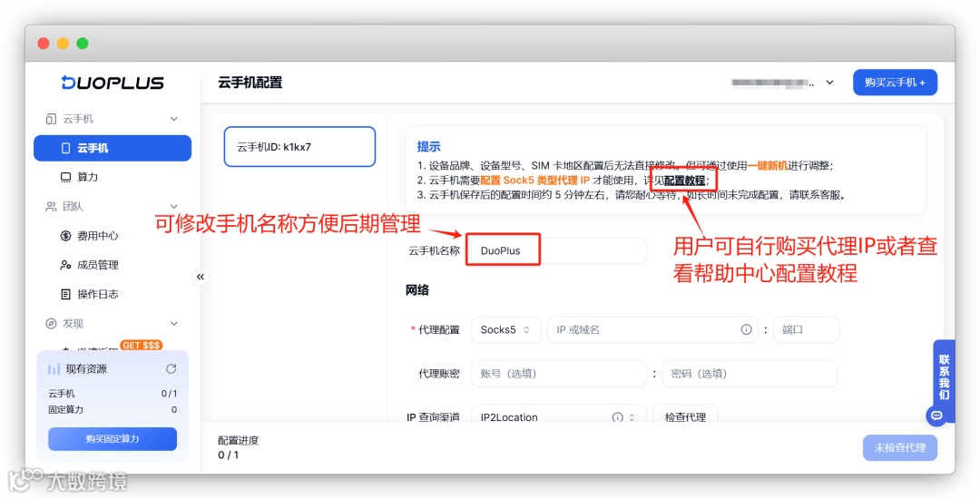Click 购买云手机 + button
The image size is (980, 499).
click(895, 83)
